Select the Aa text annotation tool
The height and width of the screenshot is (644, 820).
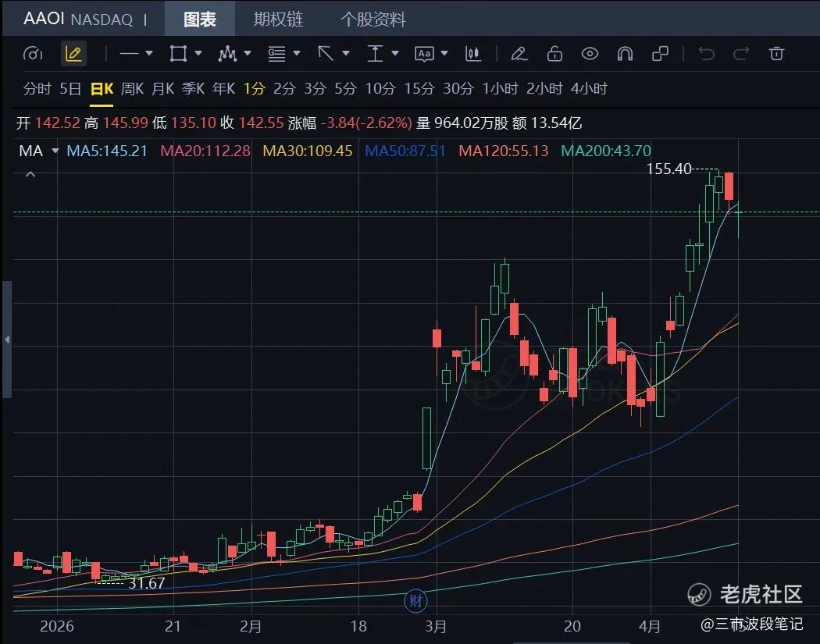pyautogui.click(x=424, y=53)
